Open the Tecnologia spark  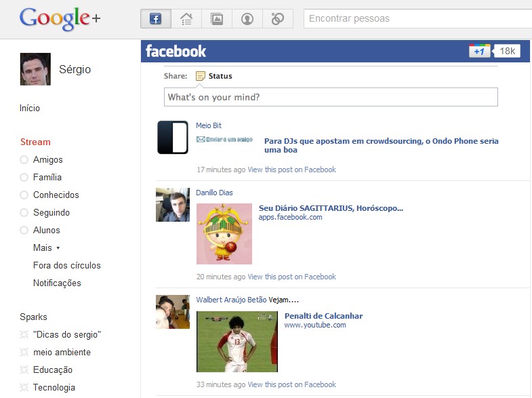54,388
